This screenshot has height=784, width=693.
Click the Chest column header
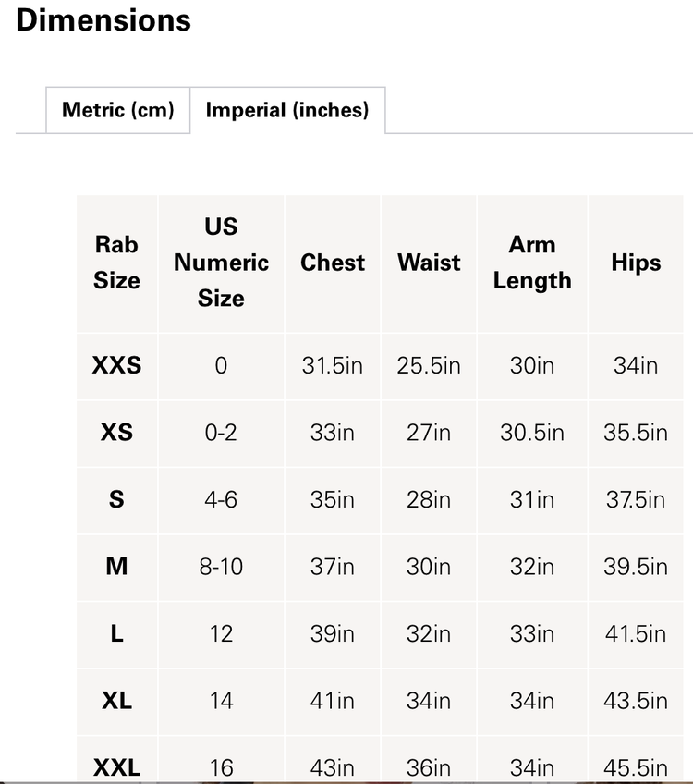click(332, 263)
